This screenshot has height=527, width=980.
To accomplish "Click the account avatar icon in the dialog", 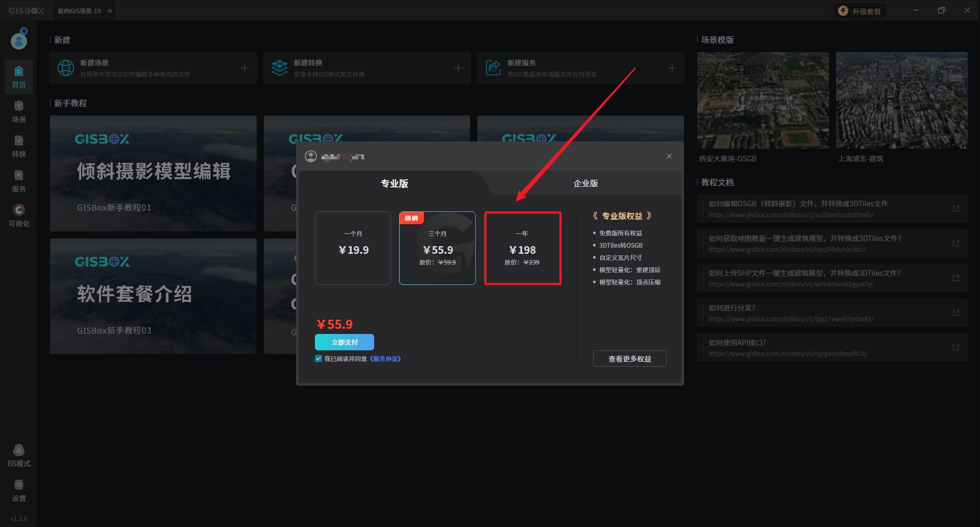I will 311,156.
